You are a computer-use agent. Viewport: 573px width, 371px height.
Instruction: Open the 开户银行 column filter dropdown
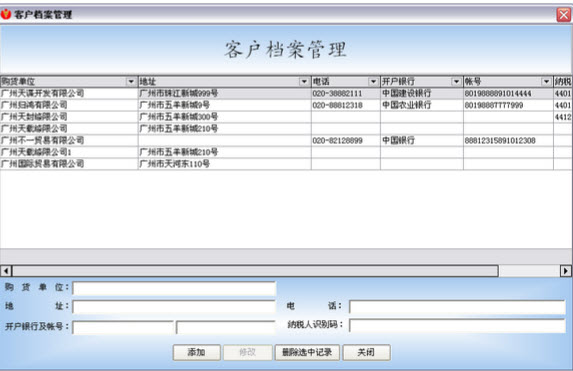456,82
